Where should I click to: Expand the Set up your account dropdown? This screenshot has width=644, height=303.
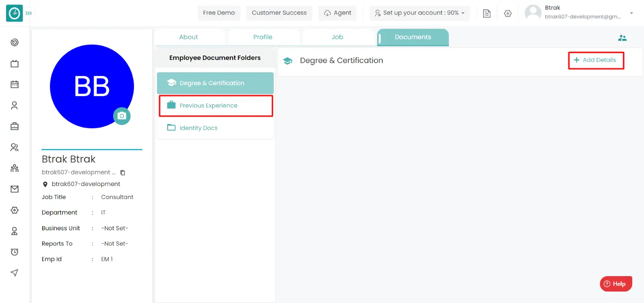point(420,13)
